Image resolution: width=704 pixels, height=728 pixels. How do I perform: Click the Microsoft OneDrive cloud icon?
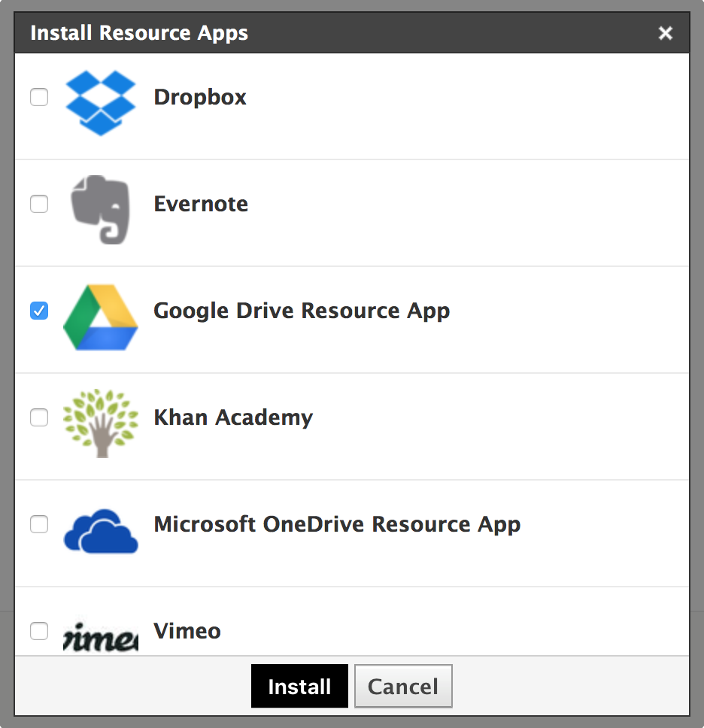click(101, 531)
